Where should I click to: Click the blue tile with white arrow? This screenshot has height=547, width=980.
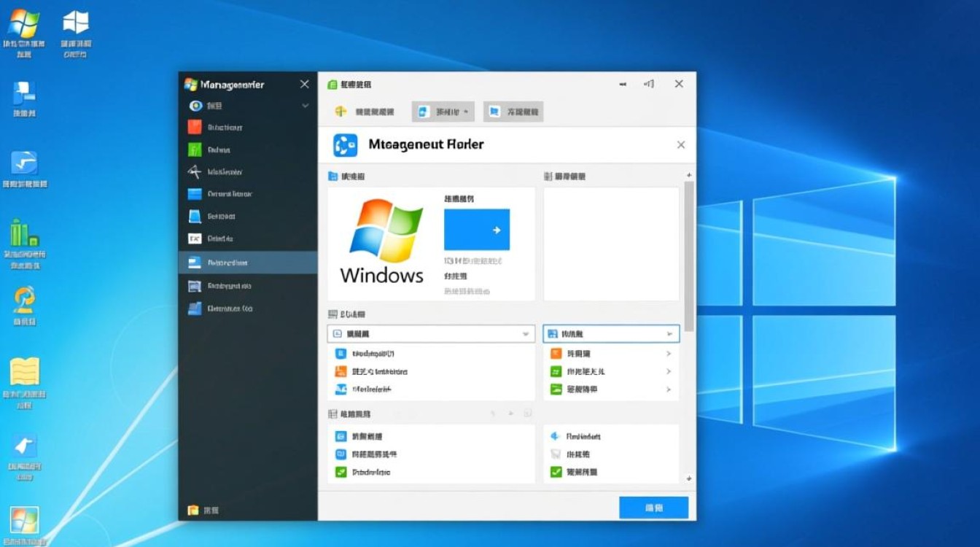coord(477,230)
